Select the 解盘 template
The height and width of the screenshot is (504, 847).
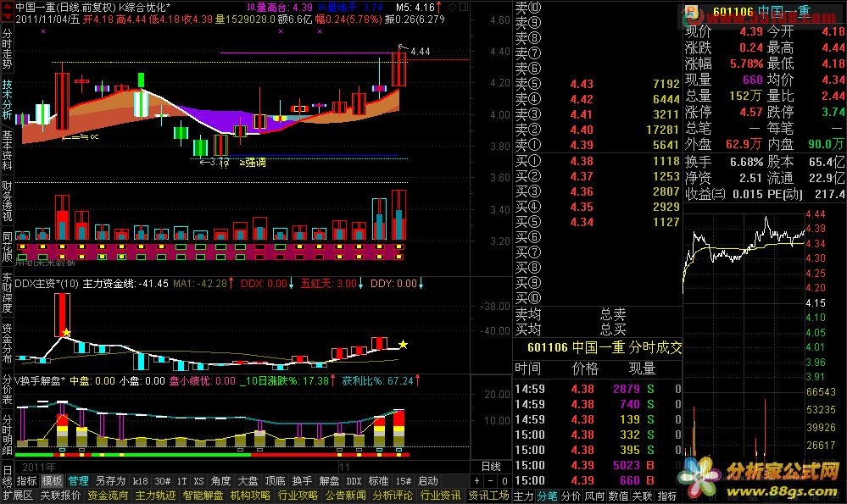[329, 481]
